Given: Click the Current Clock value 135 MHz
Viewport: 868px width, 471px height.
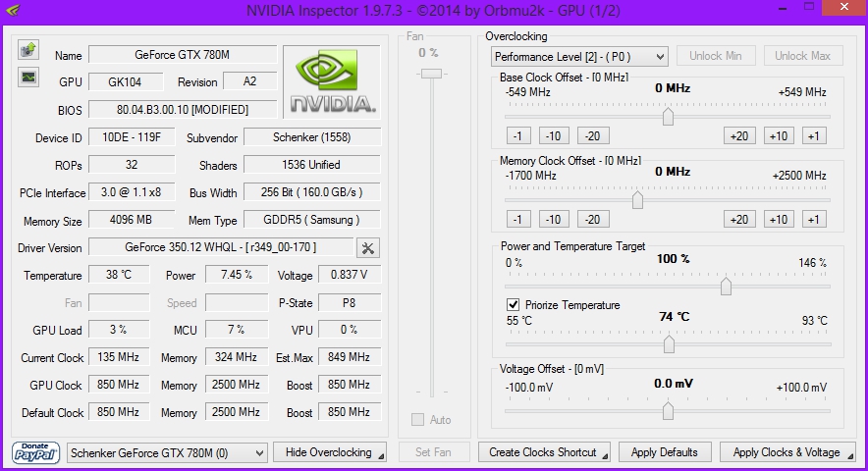Looking at the screenshot, I should coord(119,357).
